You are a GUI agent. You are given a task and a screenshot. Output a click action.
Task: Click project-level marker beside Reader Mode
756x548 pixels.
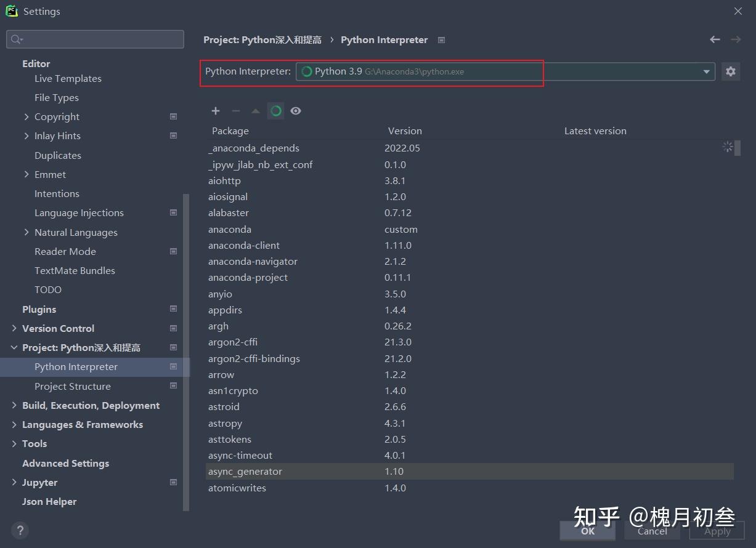(x=173, y=251)
